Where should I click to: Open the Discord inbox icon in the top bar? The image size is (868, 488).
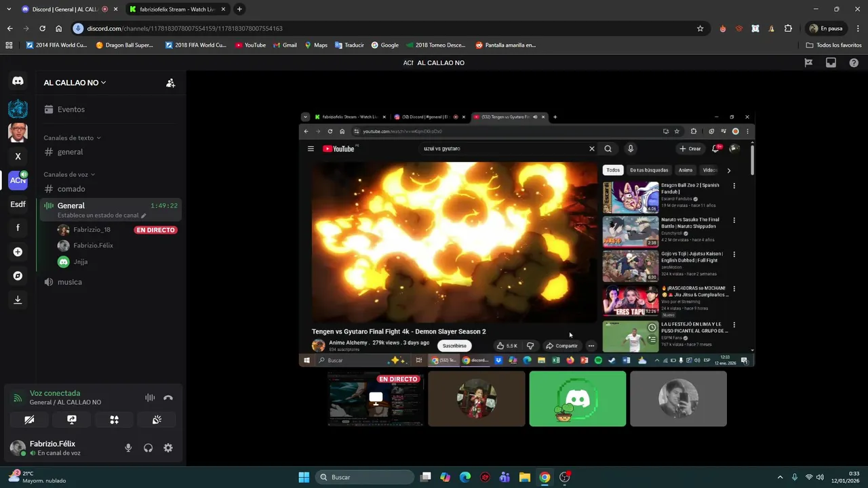click(831, 62)
